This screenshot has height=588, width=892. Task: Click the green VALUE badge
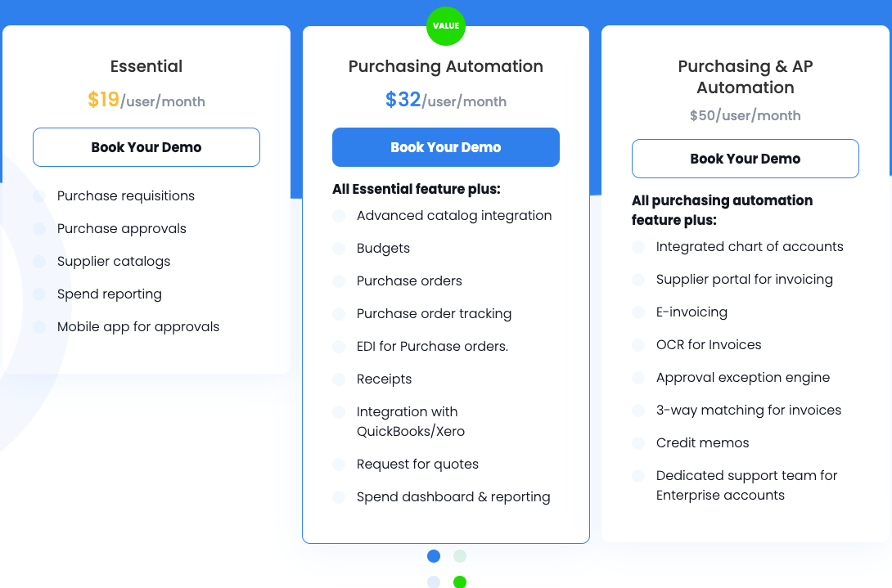tap(446, 25)
